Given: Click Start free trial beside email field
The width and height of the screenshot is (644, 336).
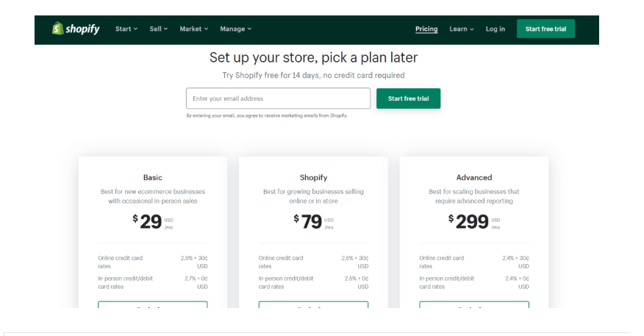Looking at the screenshot, I should (408, 99).
